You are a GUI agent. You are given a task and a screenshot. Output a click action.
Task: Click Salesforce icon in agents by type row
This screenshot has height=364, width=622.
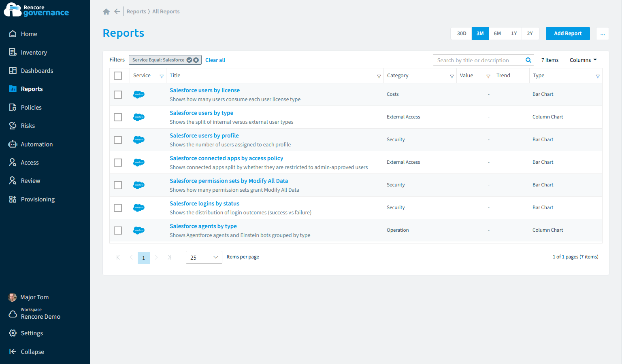click(139, 231)
